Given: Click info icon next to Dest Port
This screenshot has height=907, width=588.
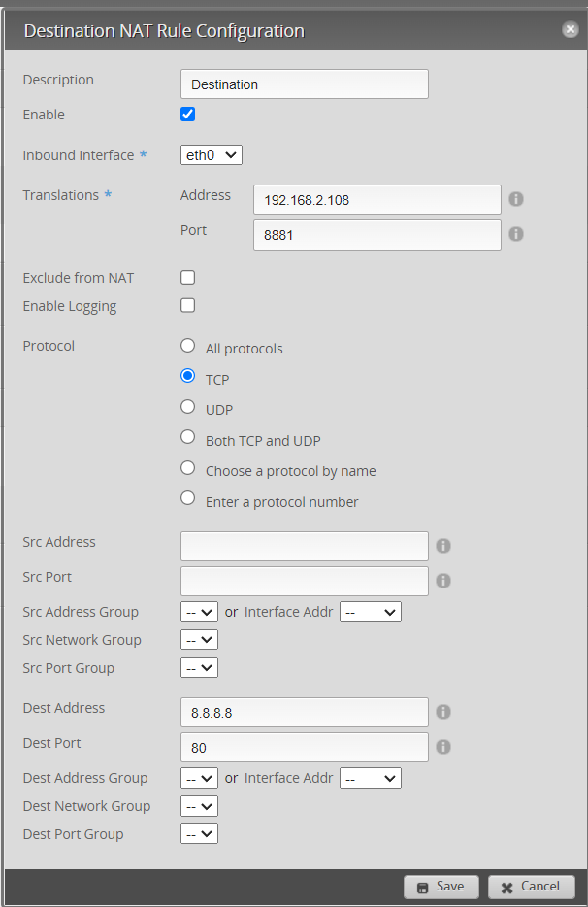Looking at the screenshot, I should coord(443,747).
